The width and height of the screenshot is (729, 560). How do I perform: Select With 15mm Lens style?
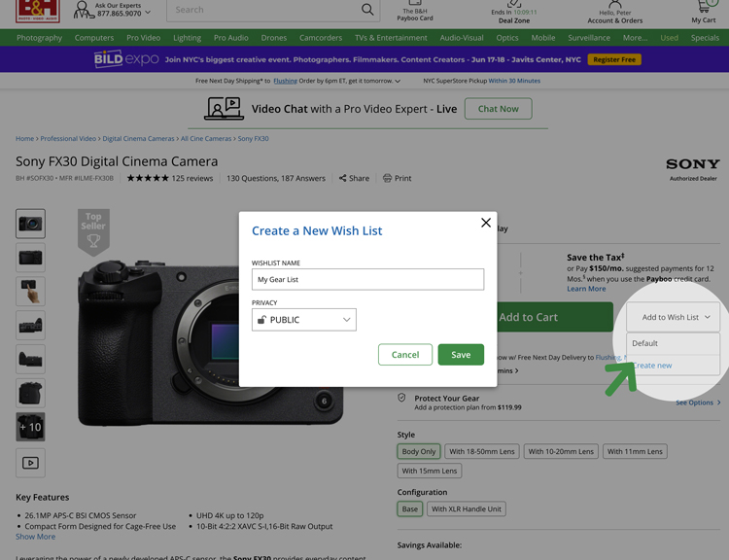429,471
